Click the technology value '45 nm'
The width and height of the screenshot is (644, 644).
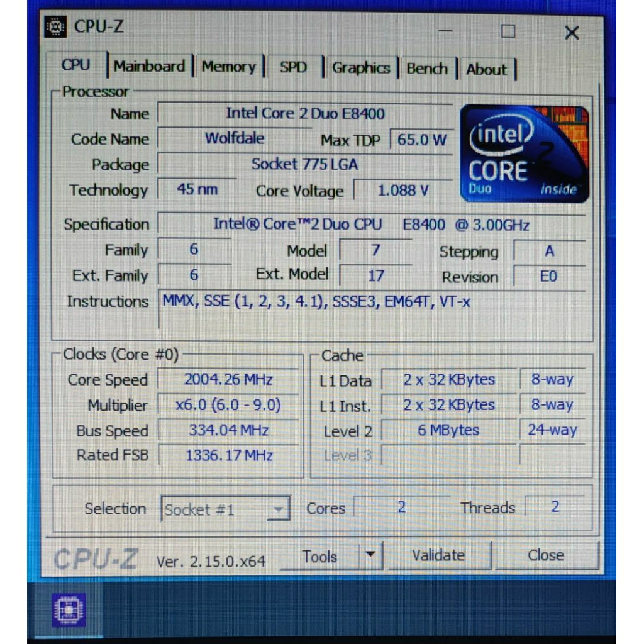(197, 189)
